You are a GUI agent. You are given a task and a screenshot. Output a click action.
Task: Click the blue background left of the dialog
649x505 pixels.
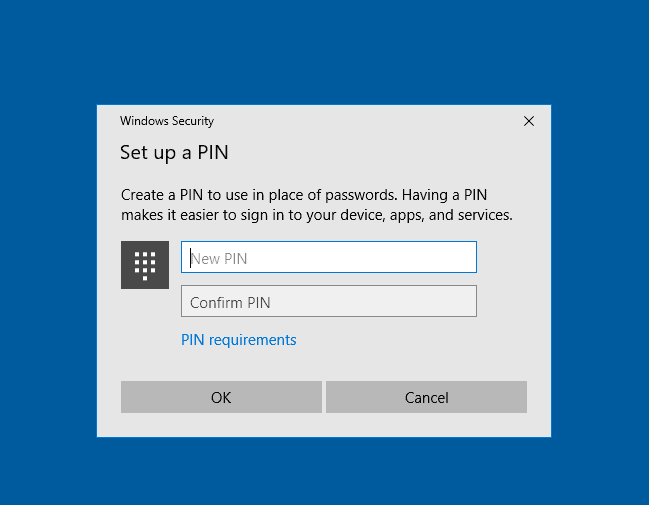click(x=48, y=270)
